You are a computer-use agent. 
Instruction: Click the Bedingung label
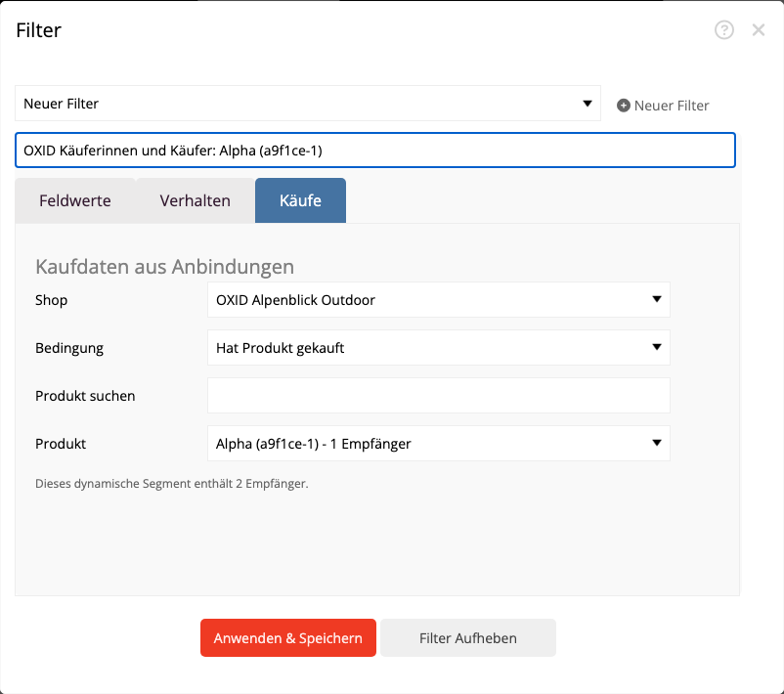[69, 348]
